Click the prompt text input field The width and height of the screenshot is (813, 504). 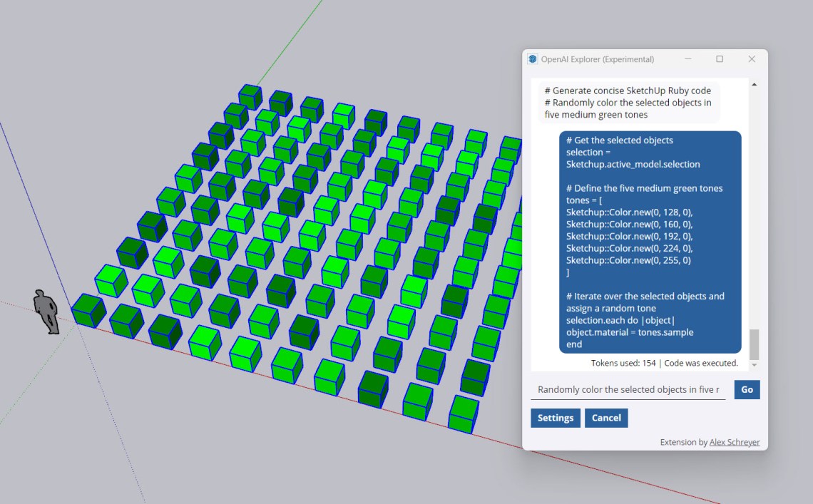coord(628,390)
